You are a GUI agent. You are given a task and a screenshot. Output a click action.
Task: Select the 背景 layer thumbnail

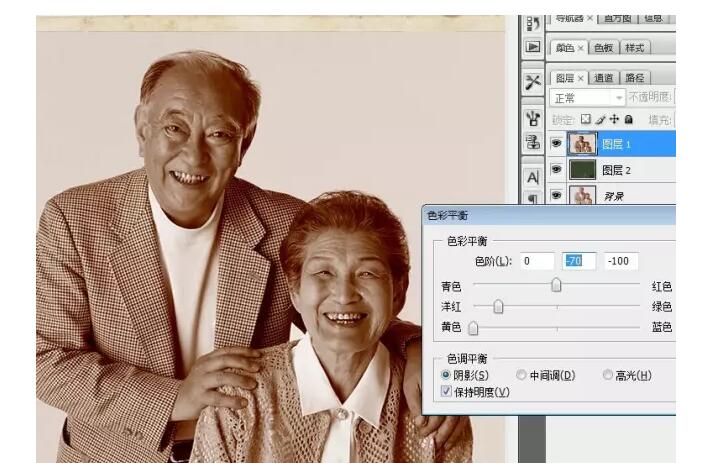582,195
